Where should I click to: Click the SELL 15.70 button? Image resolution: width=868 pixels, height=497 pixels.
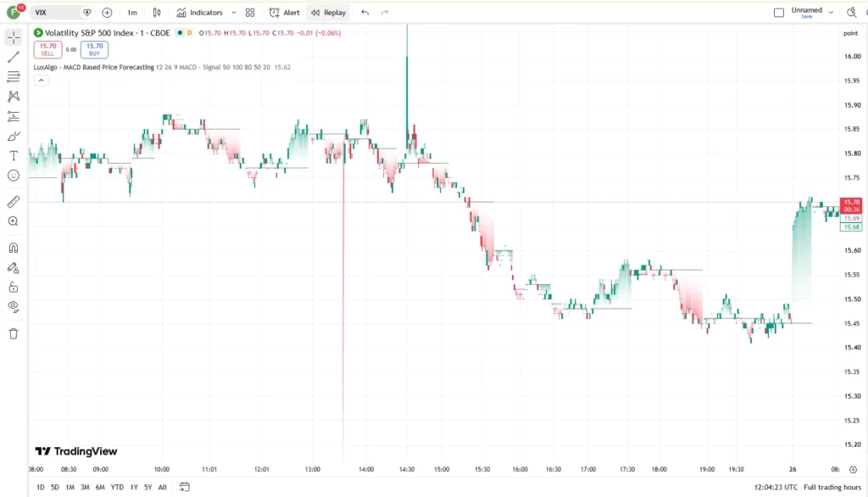[47, 49]
